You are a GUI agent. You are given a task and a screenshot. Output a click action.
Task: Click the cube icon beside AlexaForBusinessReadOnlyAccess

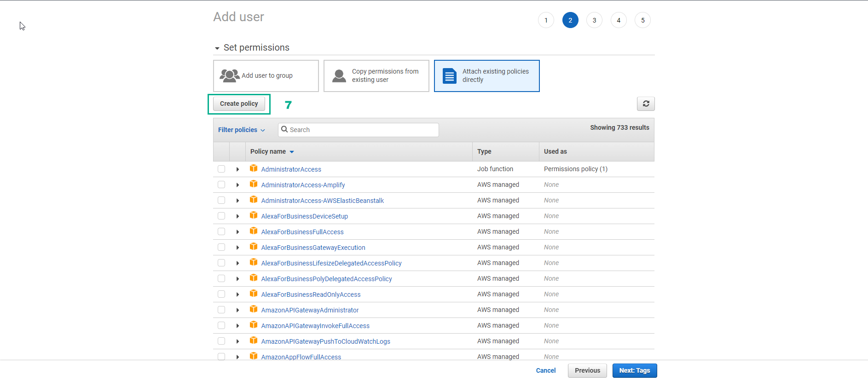pos(254,294)
